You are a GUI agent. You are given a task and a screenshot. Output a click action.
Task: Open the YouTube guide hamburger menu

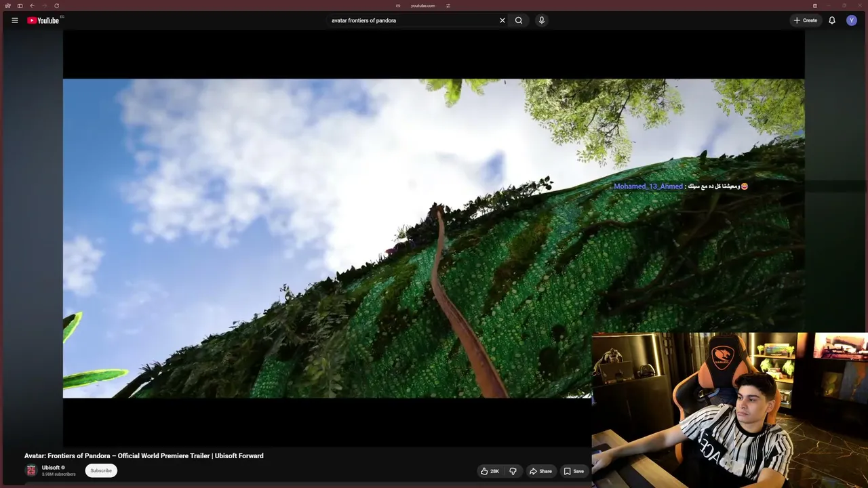14,20
